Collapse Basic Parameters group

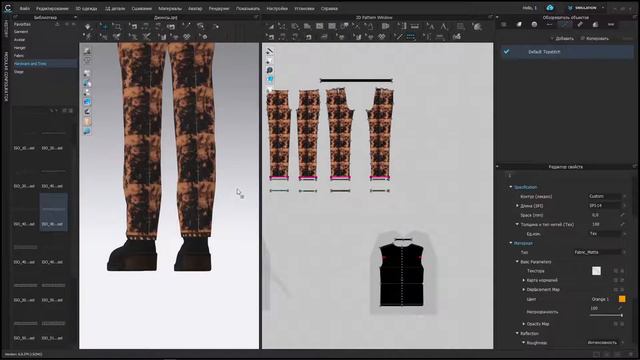pos(517,262)
